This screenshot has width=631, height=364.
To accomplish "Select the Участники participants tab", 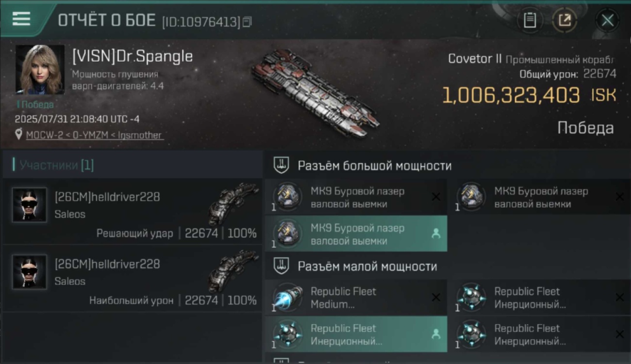I will 57,165.
